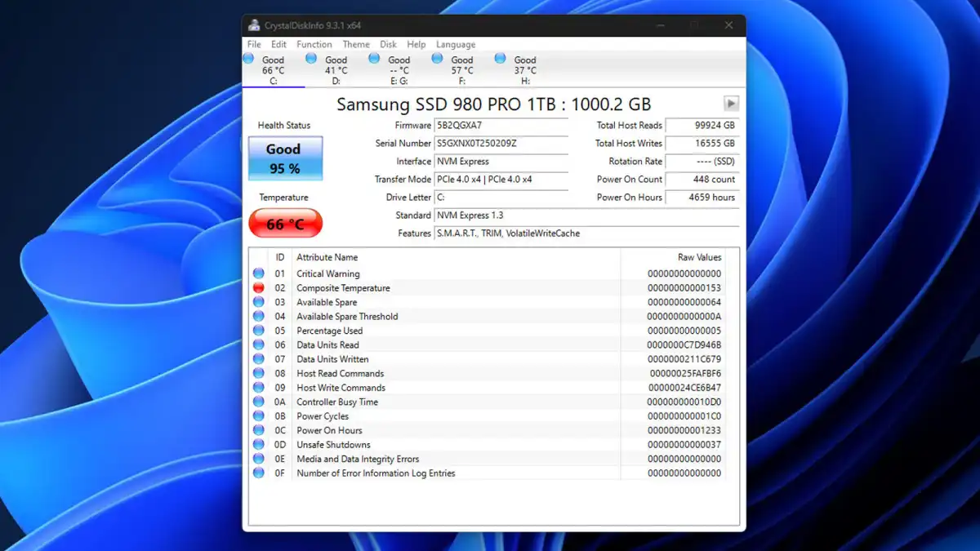Click the Percentage Used status orb

pos(259,331)
